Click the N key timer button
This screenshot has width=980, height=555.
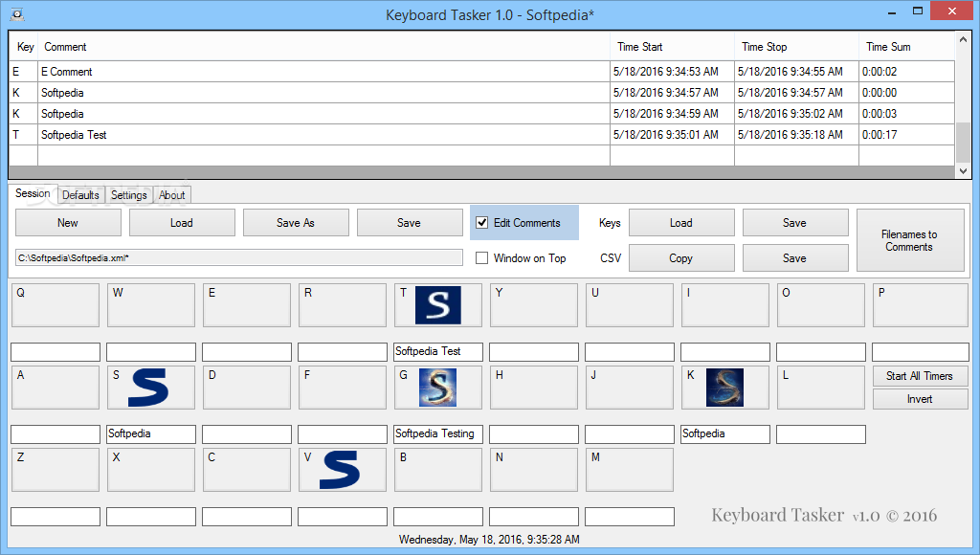(534, 470)
